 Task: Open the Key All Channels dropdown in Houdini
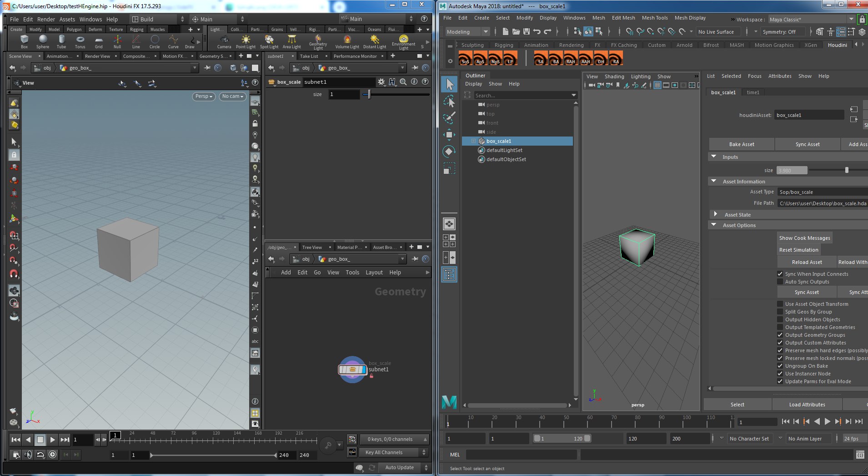pyautogui.click(x=394, y=452)
